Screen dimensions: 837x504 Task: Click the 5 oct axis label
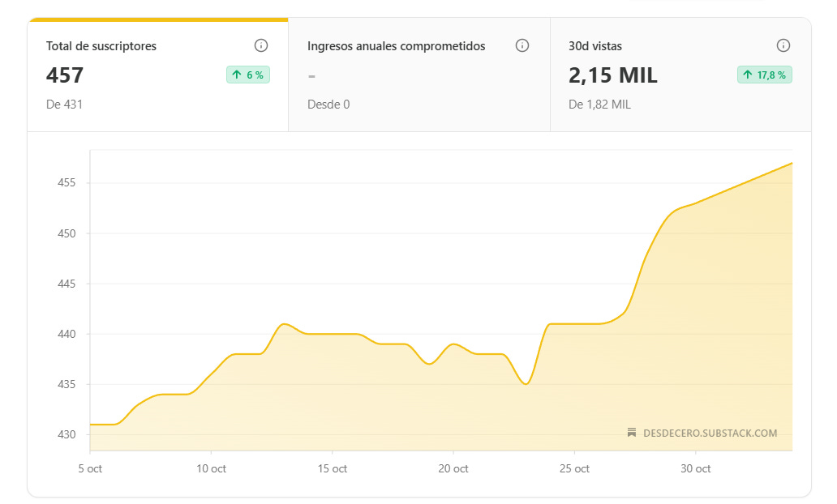point(90,469)
